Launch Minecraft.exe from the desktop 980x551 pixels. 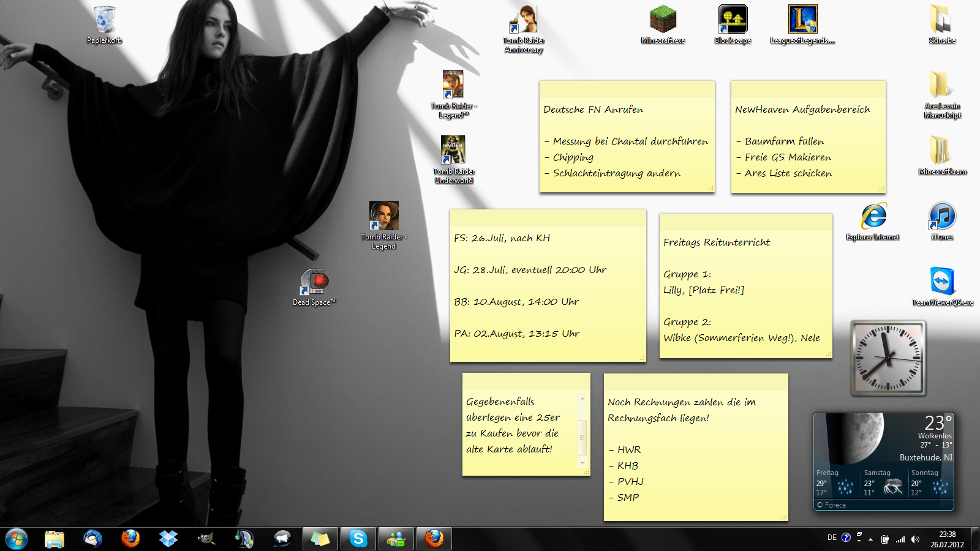[x=663, y=21]
